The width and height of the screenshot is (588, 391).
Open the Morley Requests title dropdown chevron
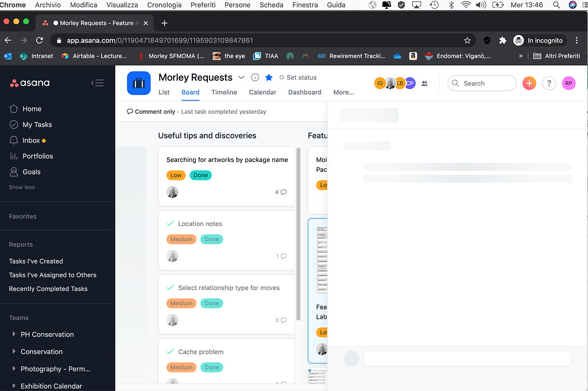239,77
